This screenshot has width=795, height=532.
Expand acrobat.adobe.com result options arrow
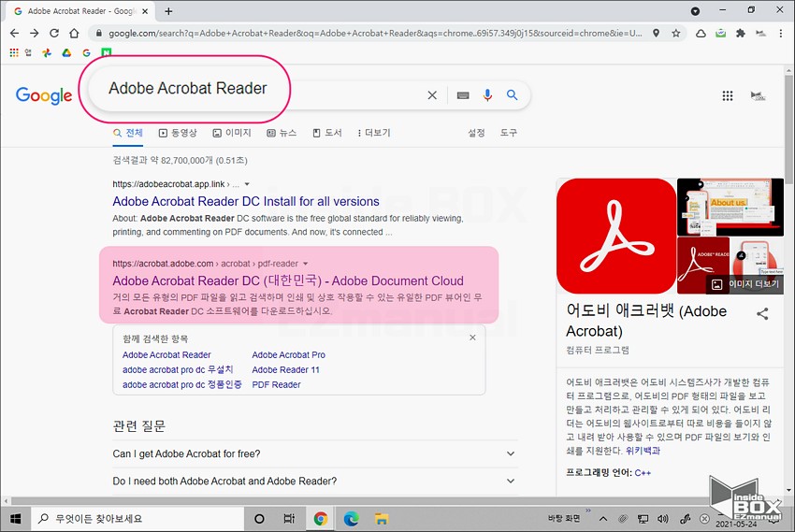tap(305, 264)
